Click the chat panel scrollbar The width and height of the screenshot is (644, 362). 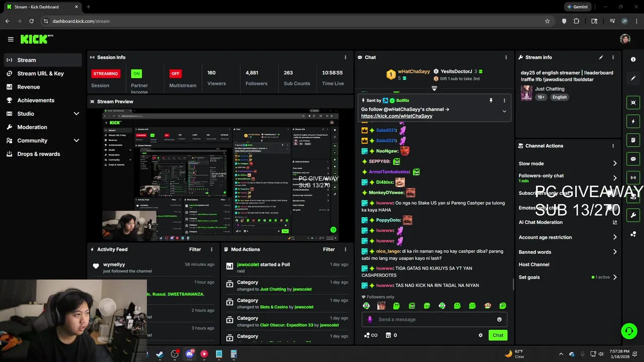513,285
